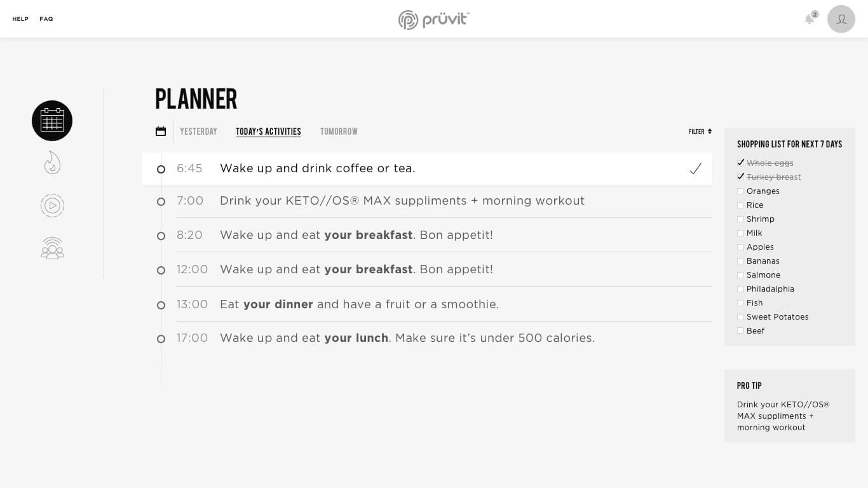Open date picker calendar icon
The image size is (868, 488).
[x=161, y=132]
